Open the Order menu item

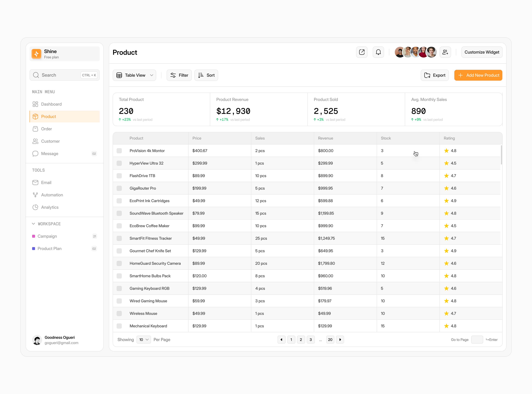click(x=46, y=129)
